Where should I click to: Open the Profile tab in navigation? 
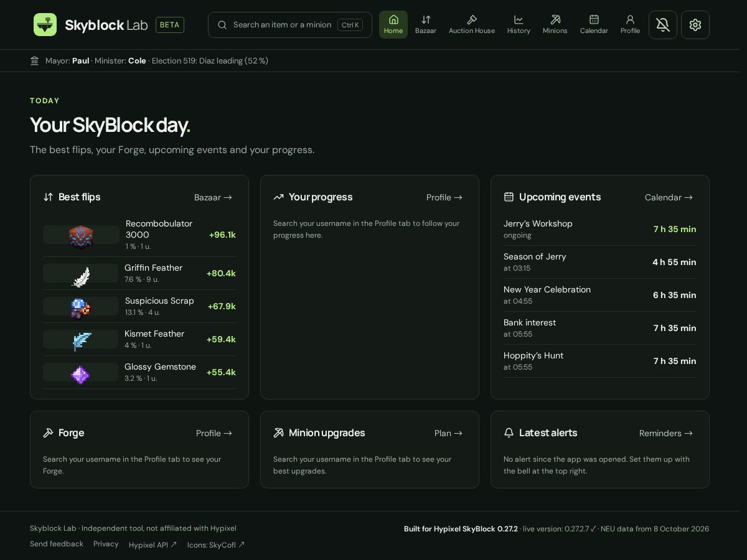(630, 25)
